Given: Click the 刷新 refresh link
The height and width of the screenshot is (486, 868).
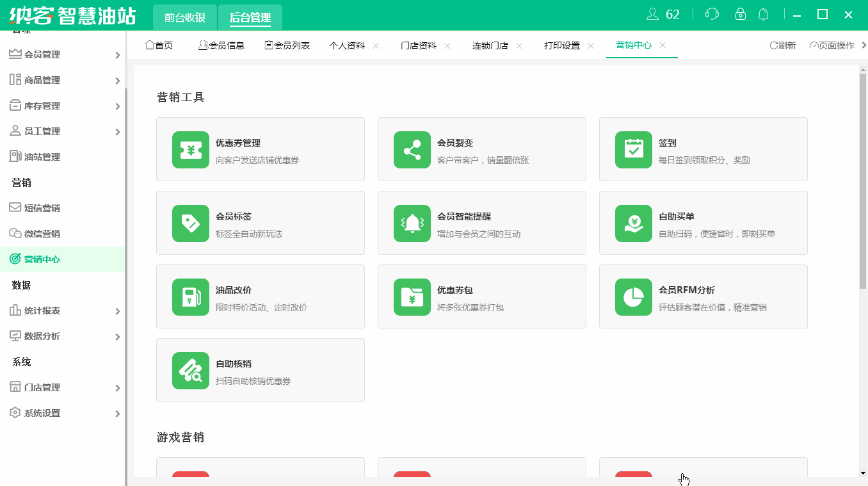Looking at the screenshot, I should [782, 45].
